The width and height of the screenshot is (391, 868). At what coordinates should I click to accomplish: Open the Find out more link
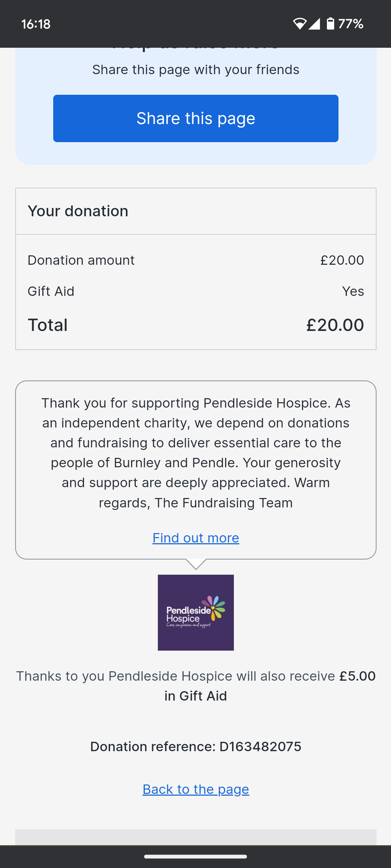195,538
